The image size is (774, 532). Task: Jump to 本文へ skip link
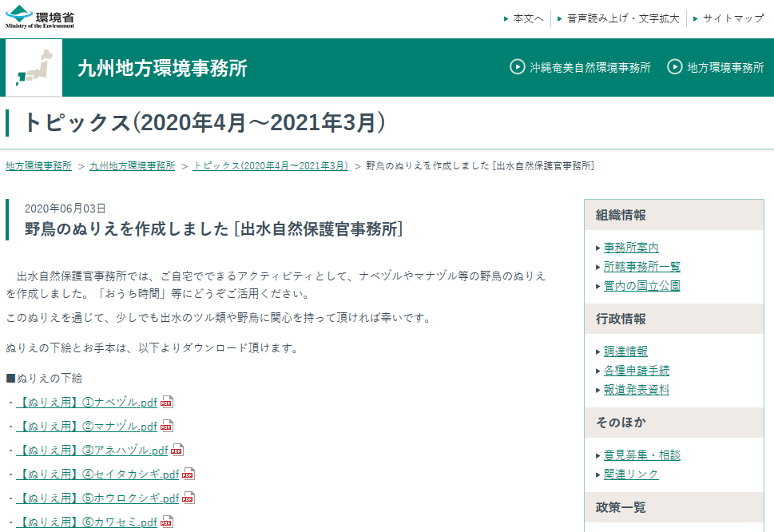coord(527,18)
